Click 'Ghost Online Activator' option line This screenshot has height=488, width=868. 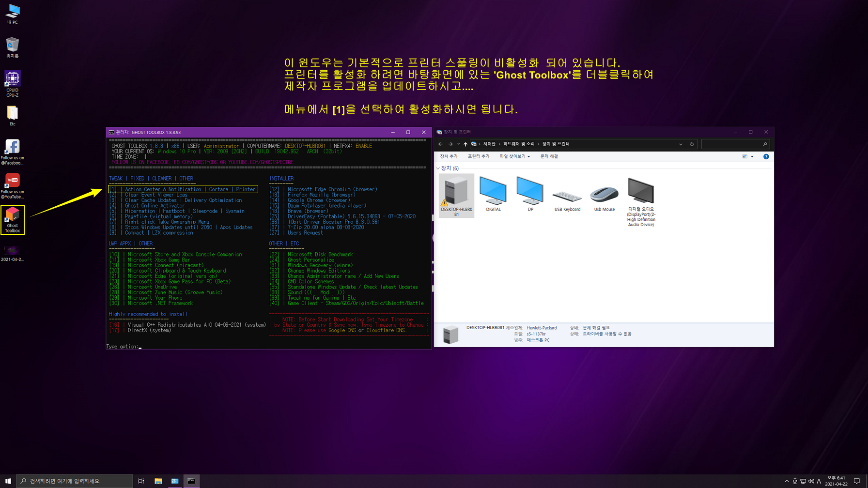tap(147, 206)
